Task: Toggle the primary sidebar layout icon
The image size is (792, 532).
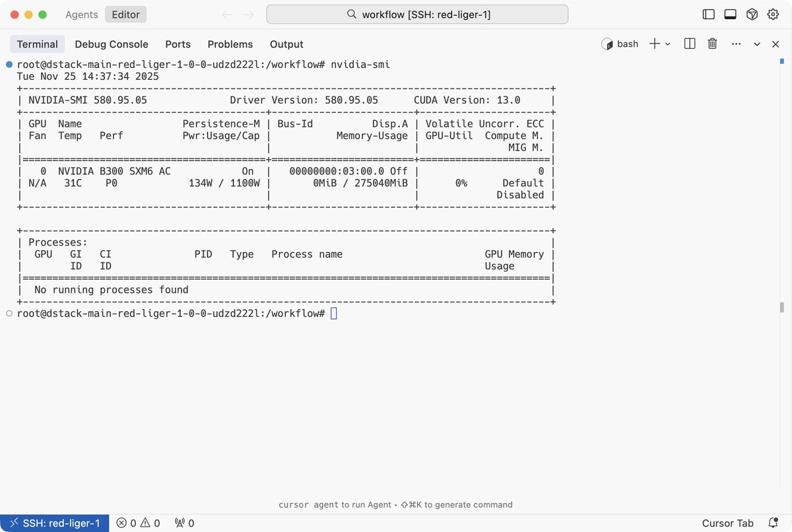Action: point(709,15)
